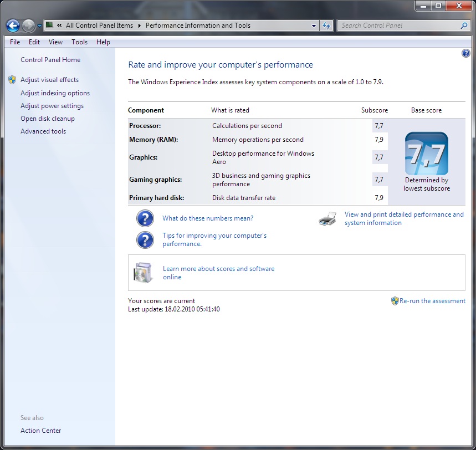Click the shield icon beside Re-run the assessment
The height and width of the screenshot is (450, 476).
click(395, 301)
